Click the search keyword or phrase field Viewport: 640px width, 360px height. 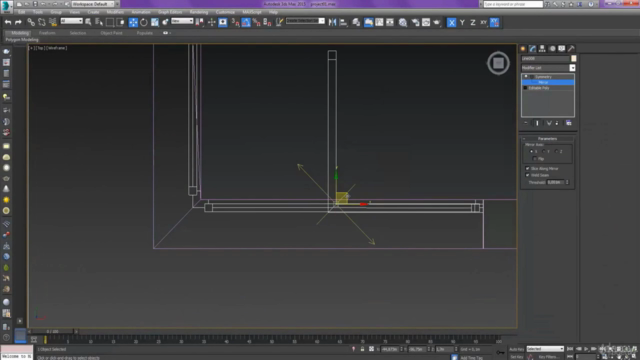(x=513, y=4)
